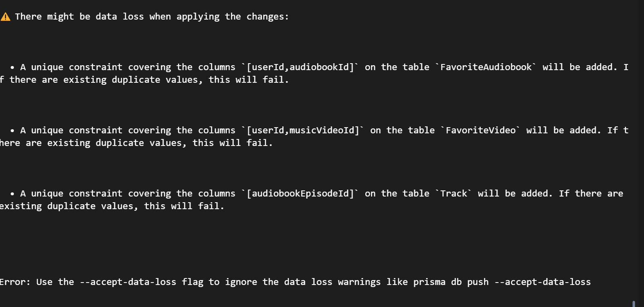The height and width of the screenshot is (307, 644).
Task: Click the second bullet point marker
Action: [12, 130]
